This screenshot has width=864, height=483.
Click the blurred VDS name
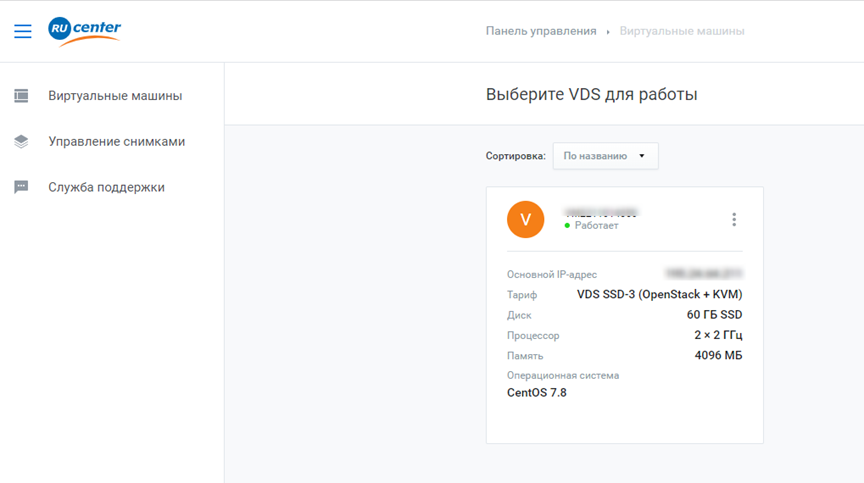(601, 213)
